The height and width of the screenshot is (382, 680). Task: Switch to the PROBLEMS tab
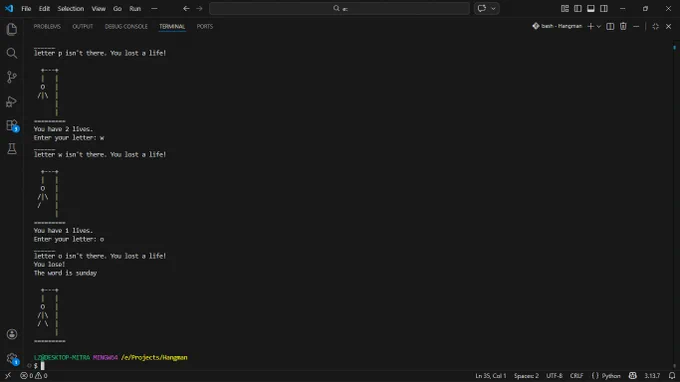[47, 26]
